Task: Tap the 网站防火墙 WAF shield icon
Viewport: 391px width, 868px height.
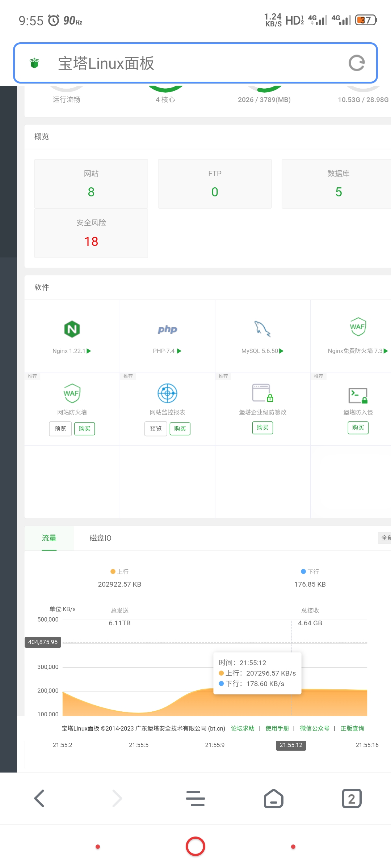Action: click(x=72, y=393)
